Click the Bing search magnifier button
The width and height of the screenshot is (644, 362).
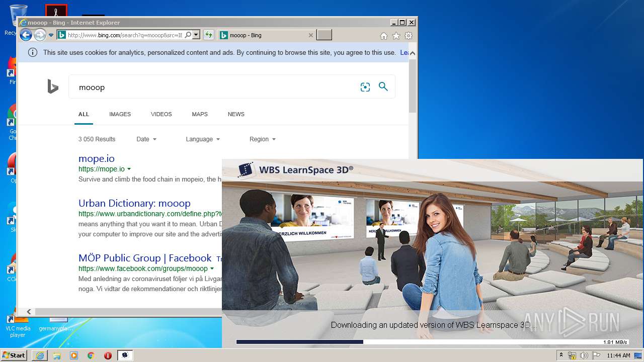click(383, 86)
